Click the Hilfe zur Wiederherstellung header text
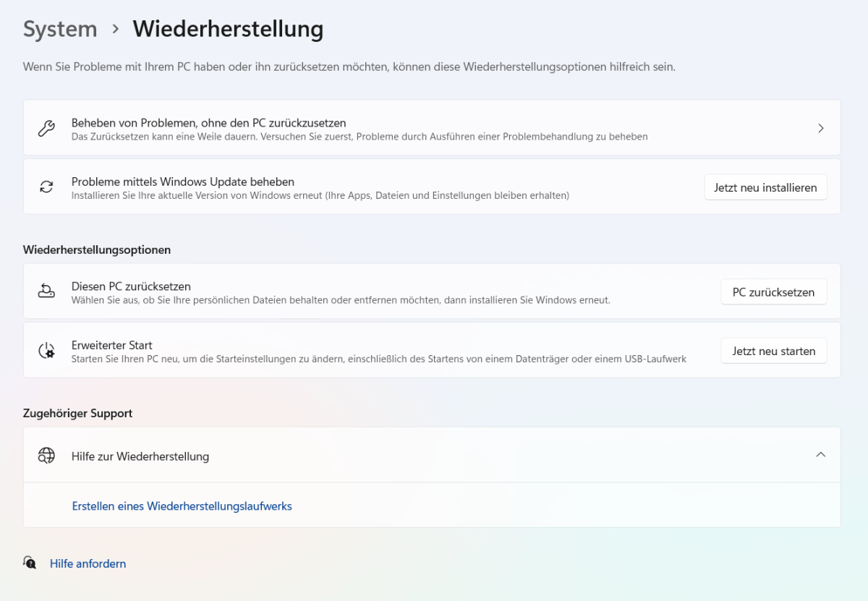868x601 pixels. [x=140, y=456]
